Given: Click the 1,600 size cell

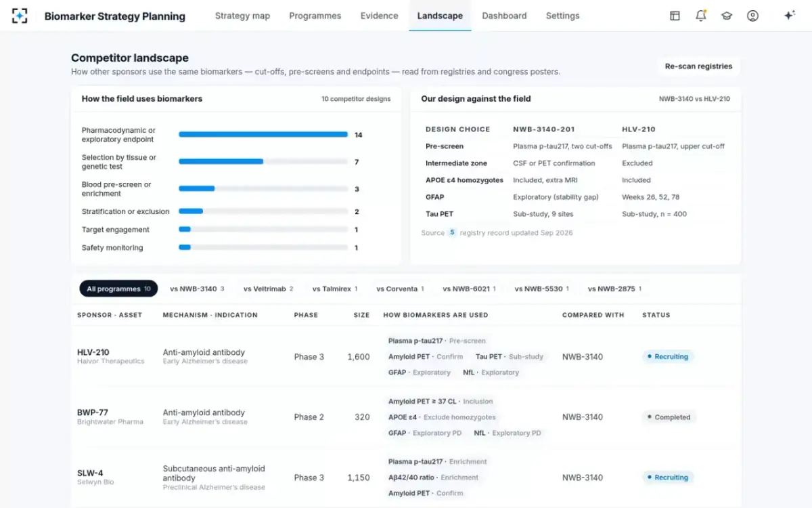Looking at the screenshot, I should (x=359, y=357).
